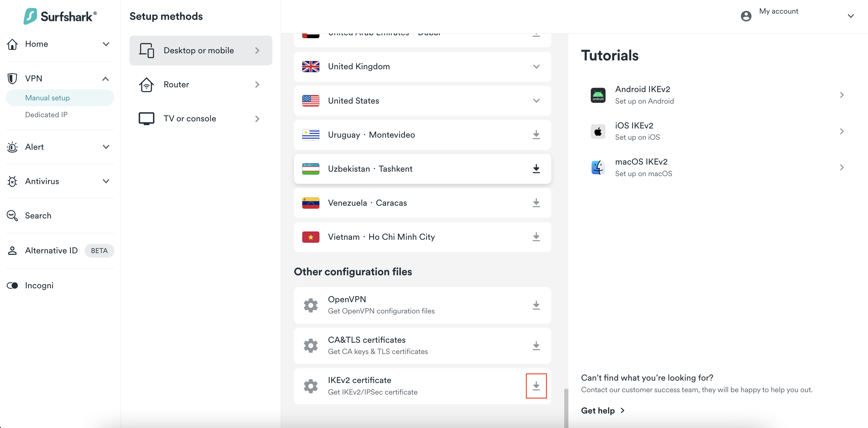Open the My account dropdown arrow
This screenshot has height=428, width=868.
[x=851, y=16]
